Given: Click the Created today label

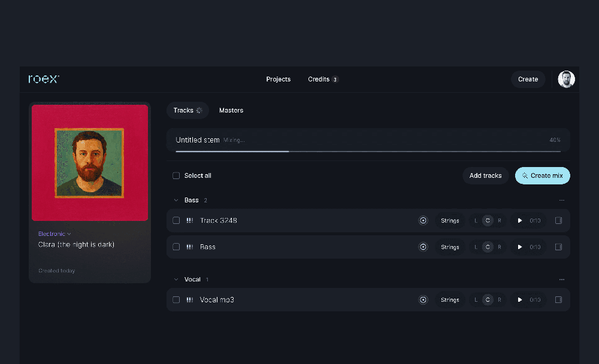Looking at the screenshot, I should pos(56,271).
